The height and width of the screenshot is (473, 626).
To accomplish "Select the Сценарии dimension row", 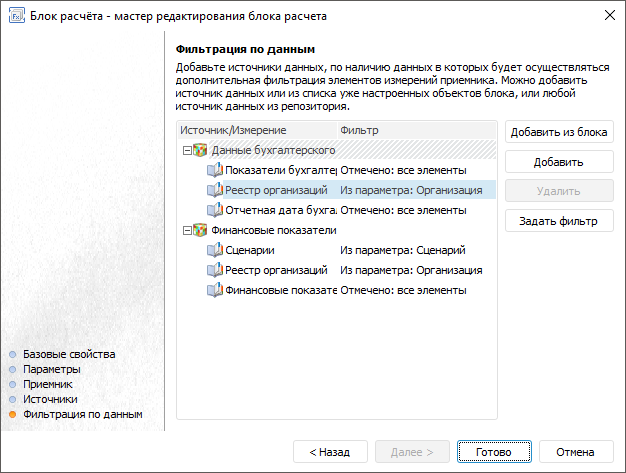I will pos(250,250).
